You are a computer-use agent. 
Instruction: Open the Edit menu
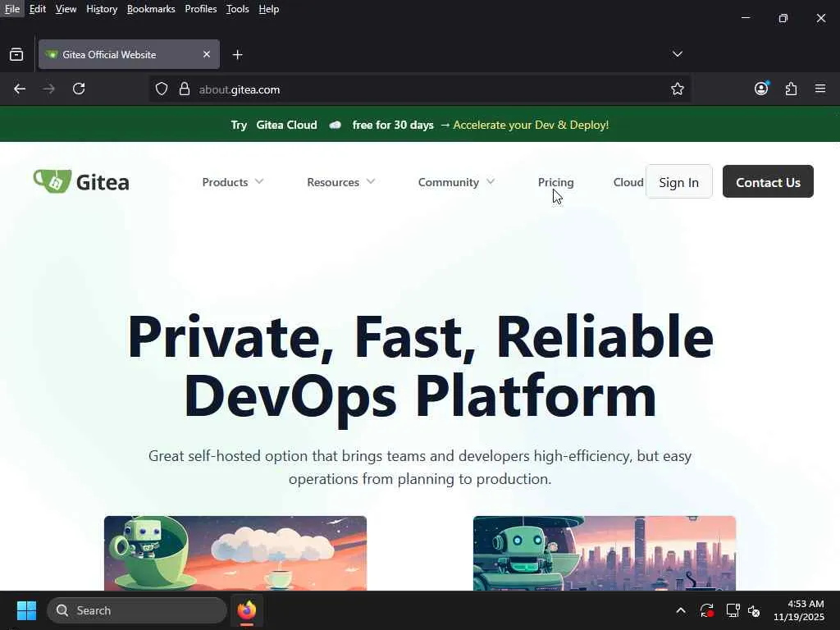pos(38,9)
